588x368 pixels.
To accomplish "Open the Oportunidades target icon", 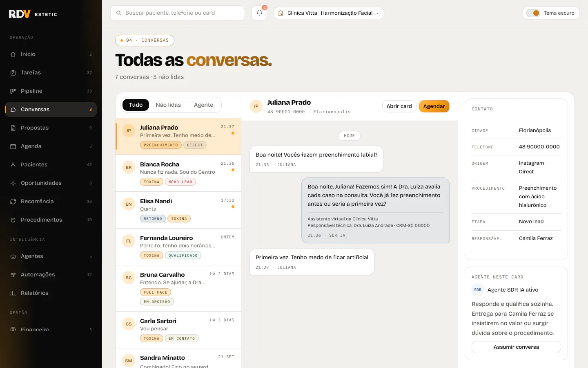I will tap(13, 183).
